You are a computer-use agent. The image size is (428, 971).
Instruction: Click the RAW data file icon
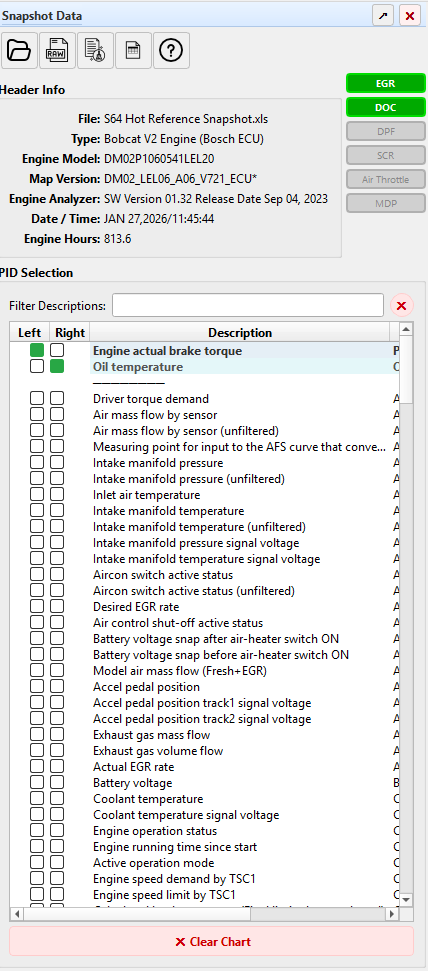57,50
